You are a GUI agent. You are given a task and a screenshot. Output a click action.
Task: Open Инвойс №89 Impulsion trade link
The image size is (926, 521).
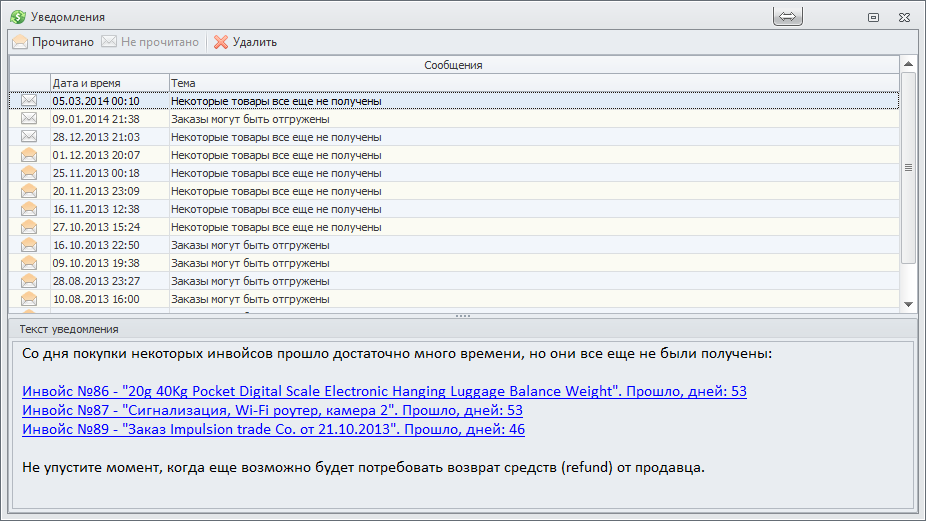pyautogui.click(x=273, y=429)
